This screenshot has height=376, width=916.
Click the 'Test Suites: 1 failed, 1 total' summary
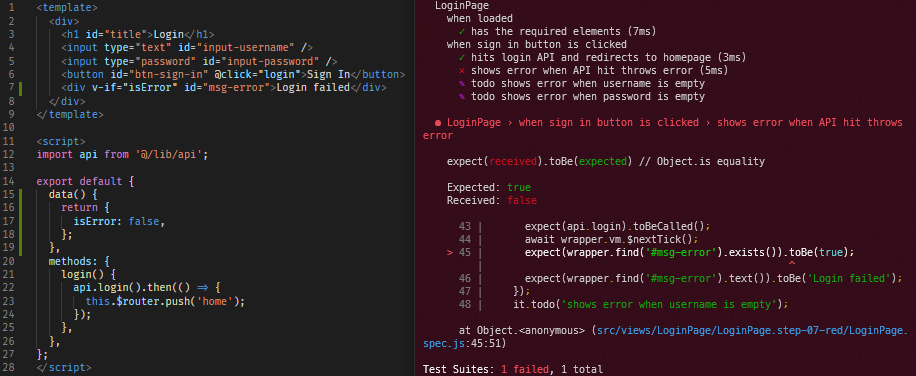click(x=513, y=369)
